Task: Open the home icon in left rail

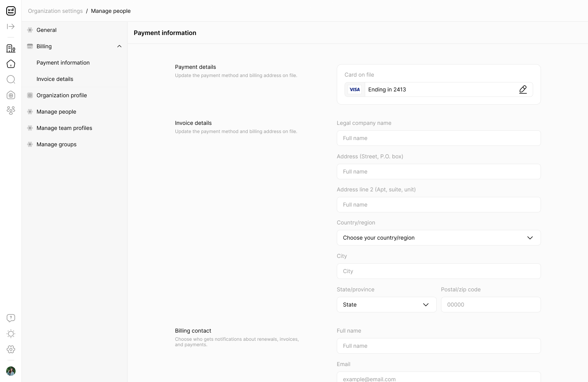Action: point(11,64)
